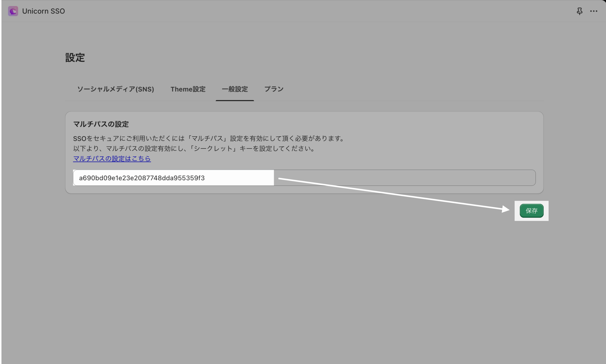Click the 設定 page heading
This screenshot has width=606, height=364.
(x=75, y=57)
